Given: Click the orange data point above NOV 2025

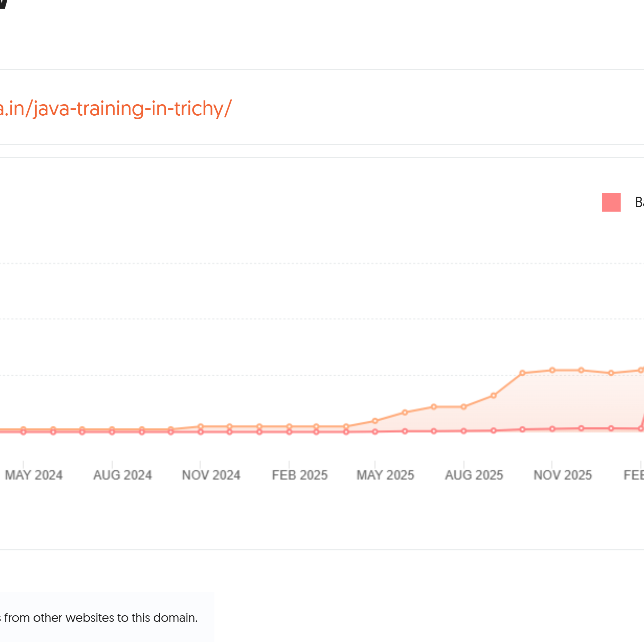Looking at the screenshot, I should (x=552, y=370).
